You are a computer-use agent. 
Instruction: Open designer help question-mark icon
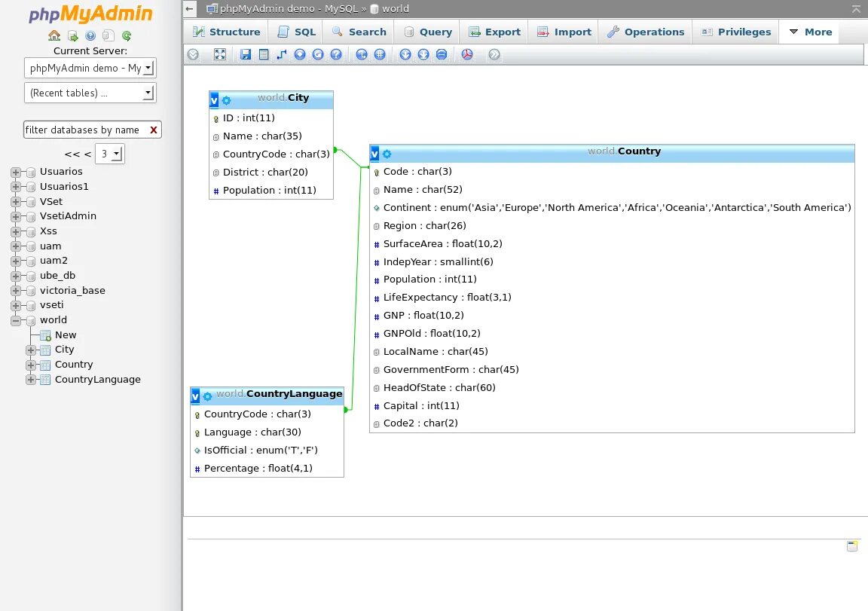(x=336, y=54)
